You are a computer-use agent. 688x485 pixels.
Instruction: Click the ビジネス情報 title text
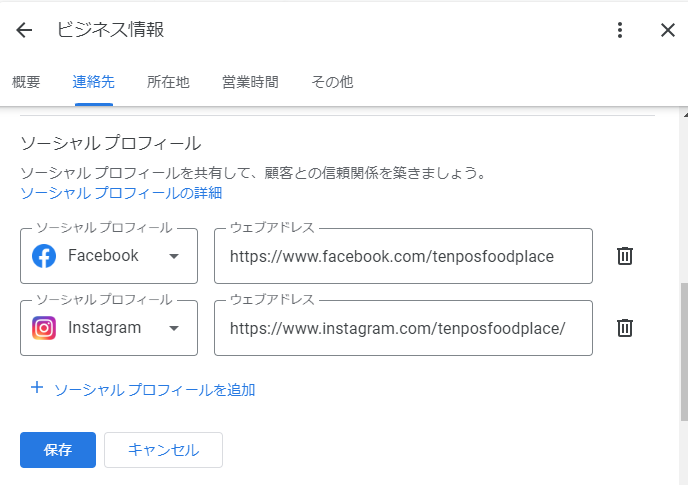[111, 30]
